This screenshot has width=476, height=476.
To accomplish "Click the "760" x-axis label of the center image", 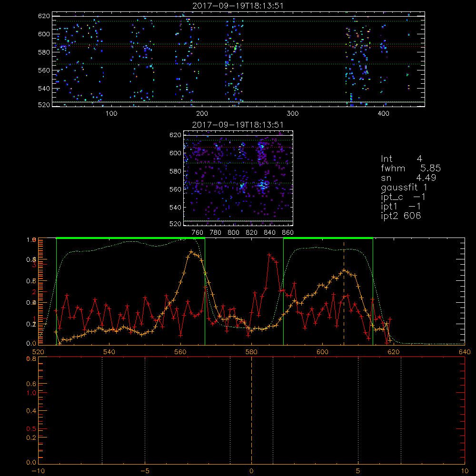I will point(198,233).
